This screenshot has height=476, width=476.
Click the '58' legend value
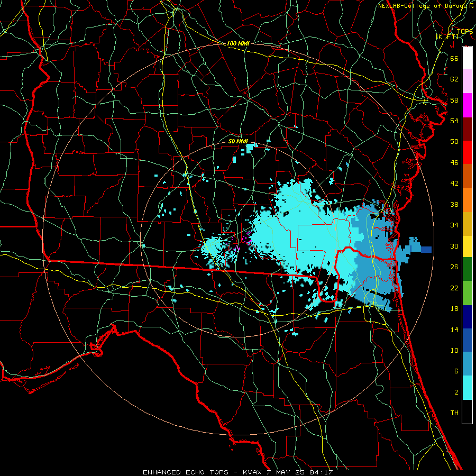pos(454,100)
